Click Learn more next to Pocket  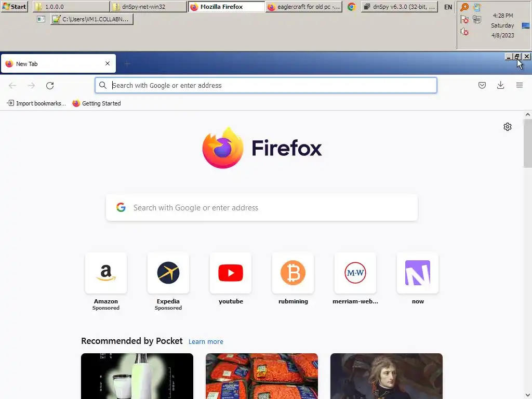tap(206, 342)
